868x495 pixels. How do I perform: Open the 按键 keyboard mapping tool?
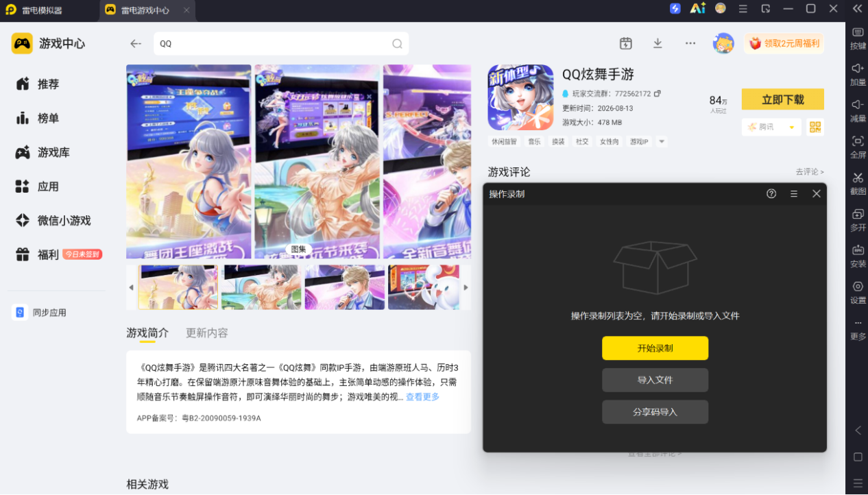coord(858,38)
